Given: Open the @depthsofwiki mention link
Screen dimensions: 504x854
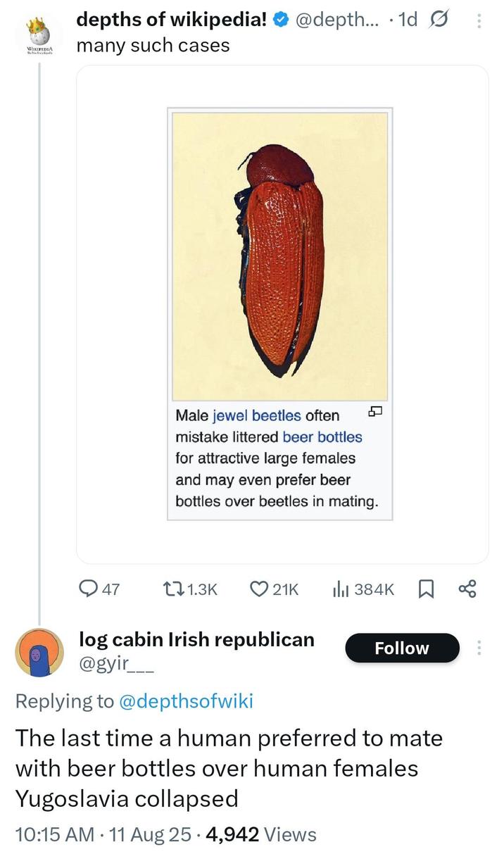Looking at the screenshot, I should click(x=185, y=701).
